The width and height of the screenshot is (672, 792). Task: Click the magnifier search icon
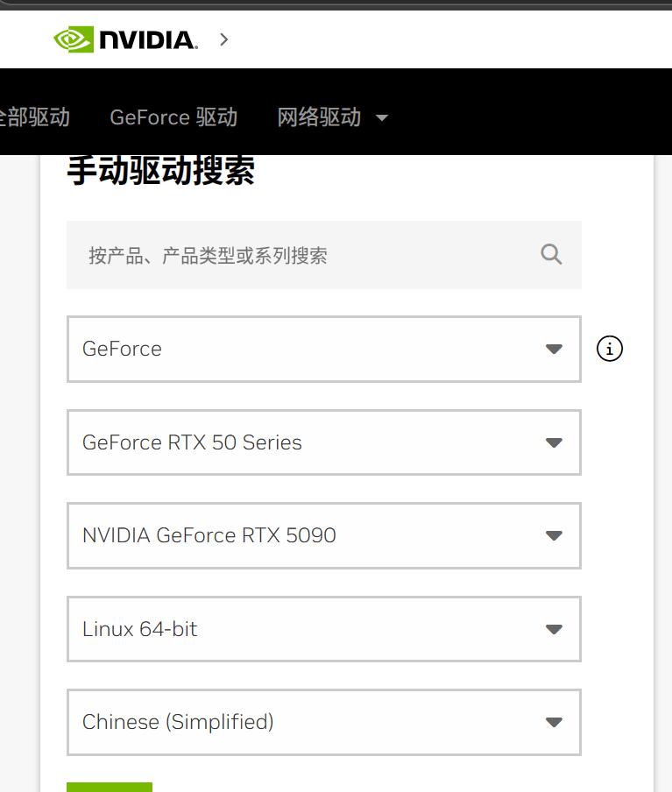pos(551,254)
